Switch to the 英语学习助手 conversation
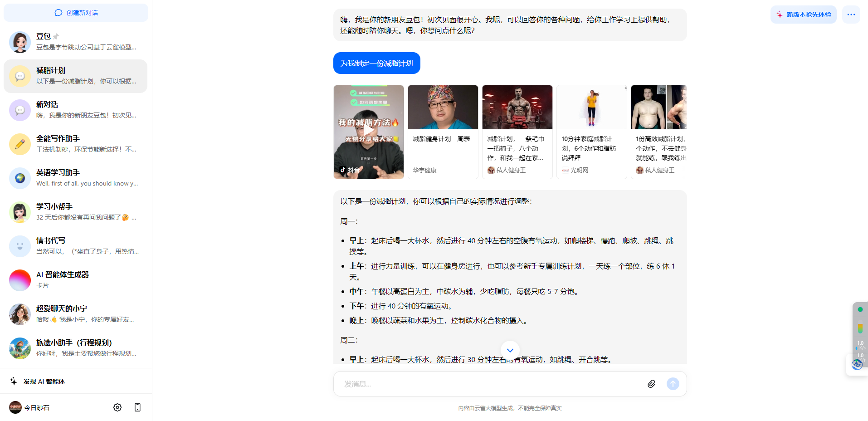Screen dimensions: 868x421 point(75,178)
